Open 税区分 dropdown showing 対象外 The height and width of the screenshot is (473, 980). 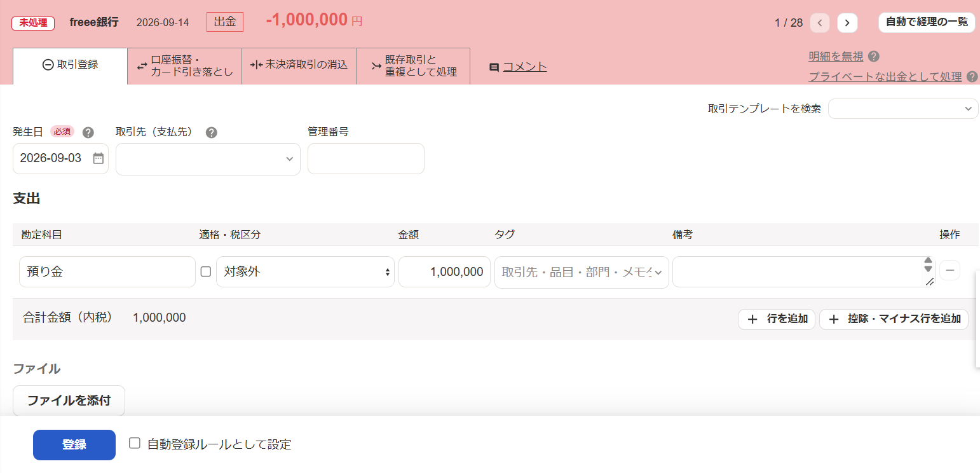tap(305, 272)
